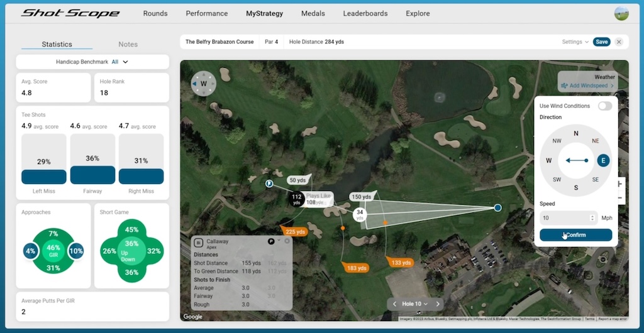
Task: Click the Hole Rank 18 card
Action: click(131, 88)
